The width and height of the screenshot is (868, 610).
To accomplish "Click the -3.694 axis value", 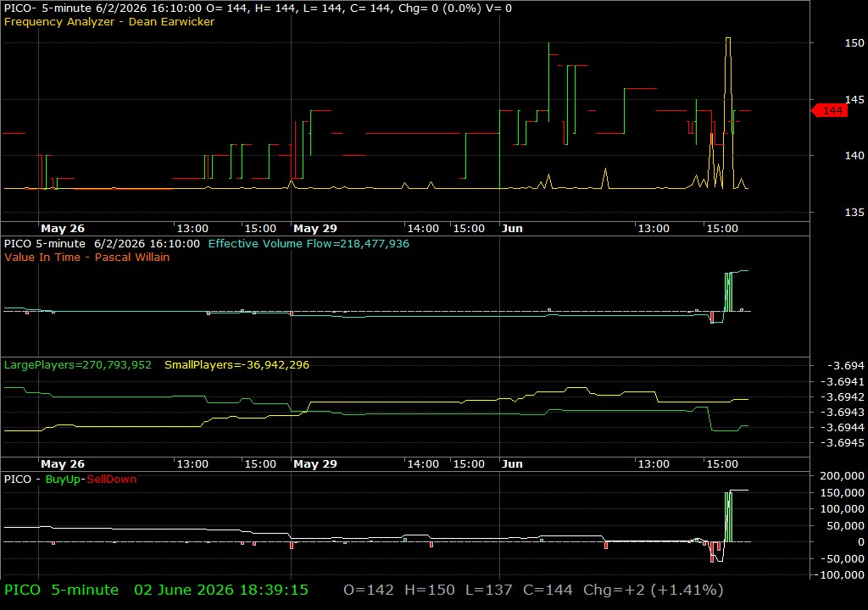I will pyautogui.click(x=845, y=365).
